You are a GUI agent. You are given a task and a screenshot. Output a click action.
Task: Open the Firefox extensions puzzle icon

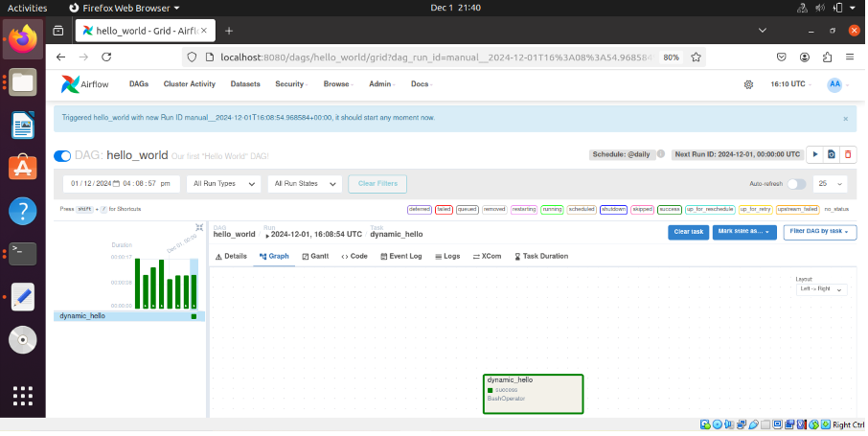(827, 57)
